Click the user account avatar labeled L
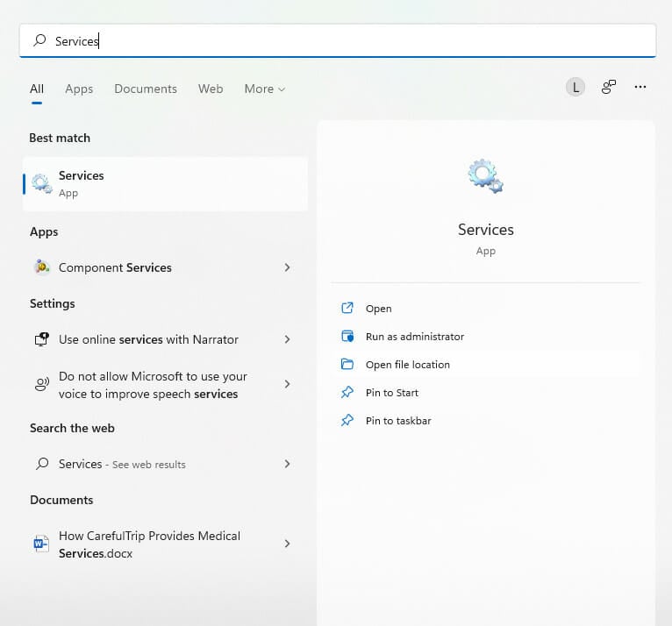 [x=575, y=87]
